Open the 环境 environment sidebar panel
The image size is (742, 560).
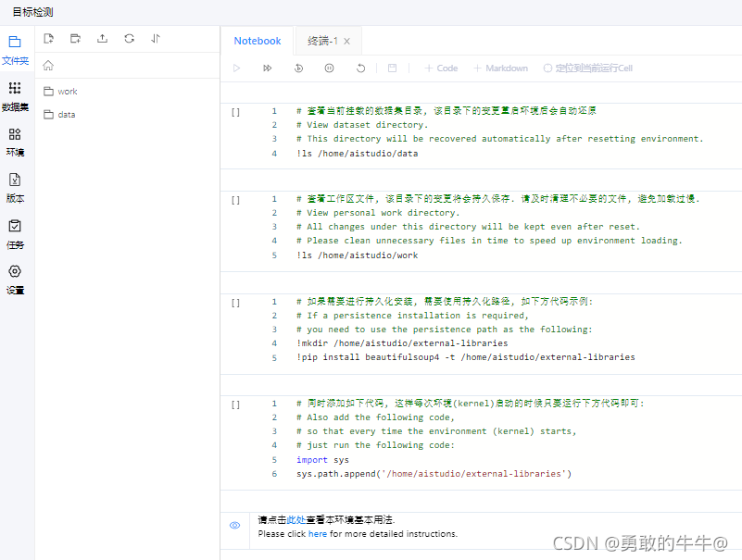[x=15, y=143]
